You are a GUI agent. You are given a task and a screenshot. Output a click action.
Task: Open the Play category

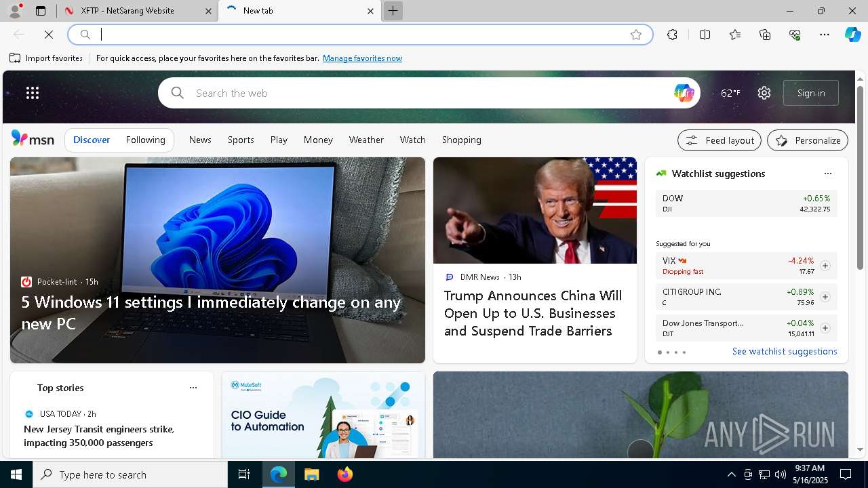[279, 140]
